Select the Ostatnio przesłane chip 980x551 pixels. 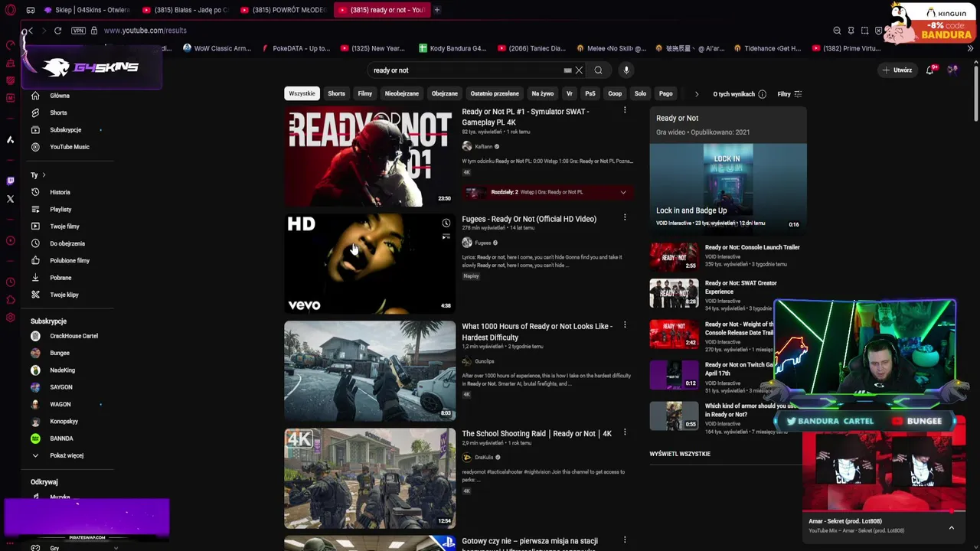pyautogui.click(x=495, y=93)
